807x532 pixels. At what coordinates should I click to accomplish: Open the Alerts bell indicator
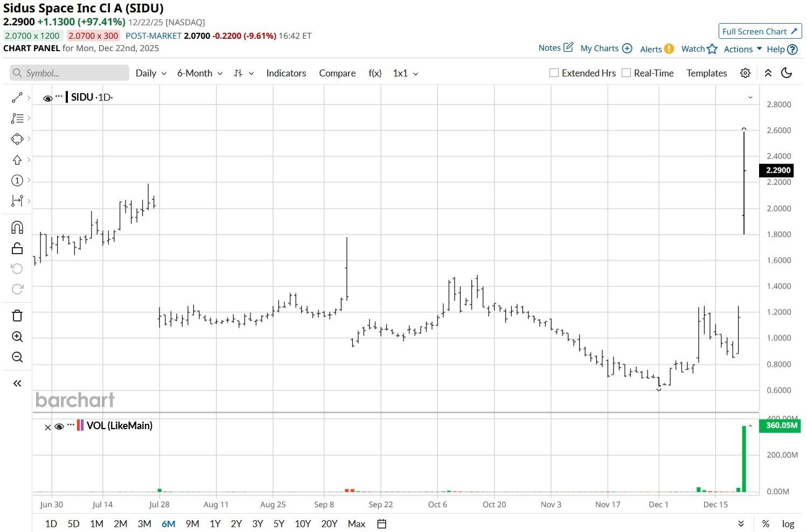click(669, 48)
